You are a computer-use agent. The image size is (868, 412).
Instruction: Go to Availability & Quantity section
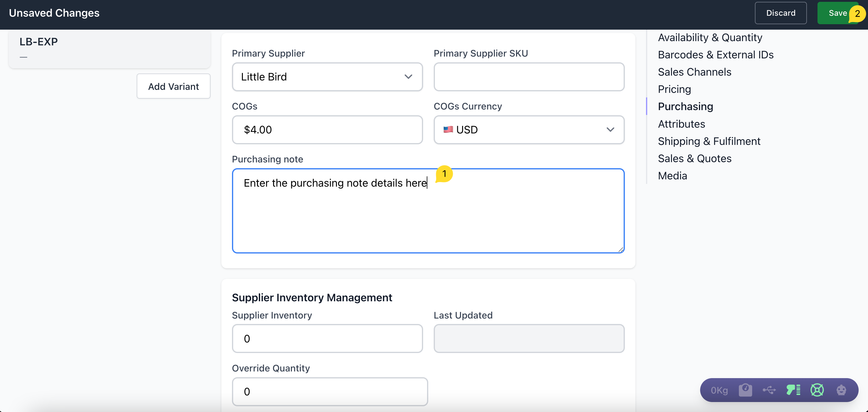click(x=710, y=38)
